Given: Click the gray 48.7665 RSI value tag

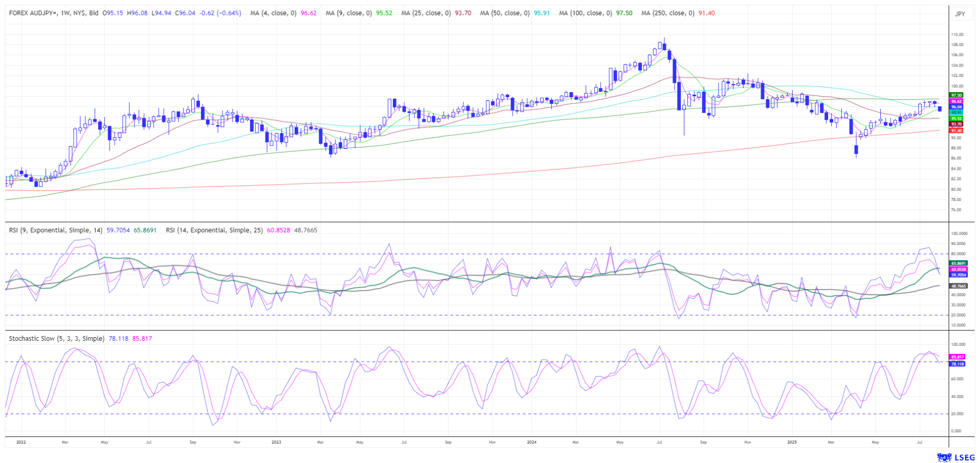Looking at the screenshot, I should [x=959, y=286].
